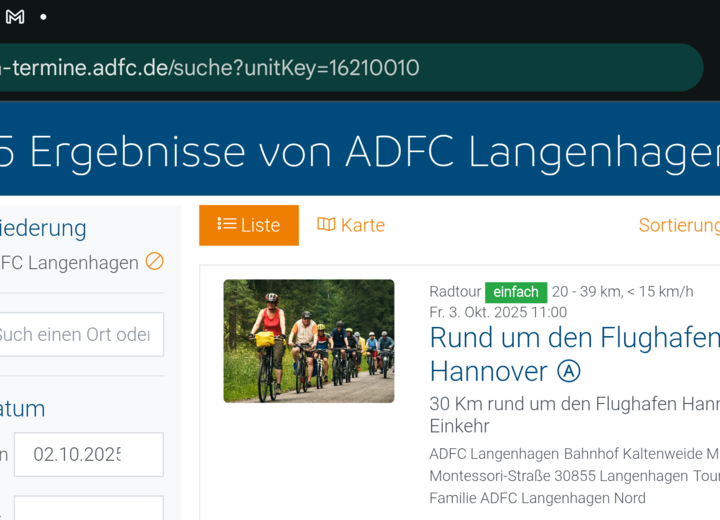Tap the browser address bar URL

(x=209, y=68)
